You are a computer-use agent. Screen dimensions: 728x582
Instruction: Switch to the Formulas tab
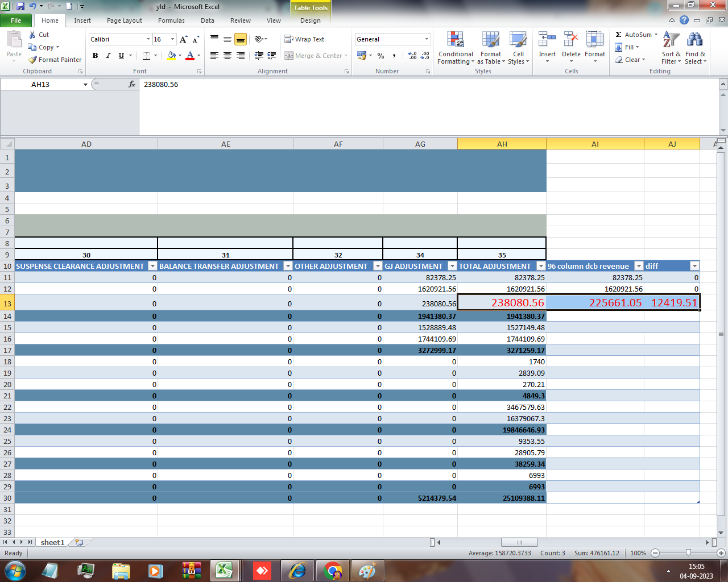click(171, 20)
